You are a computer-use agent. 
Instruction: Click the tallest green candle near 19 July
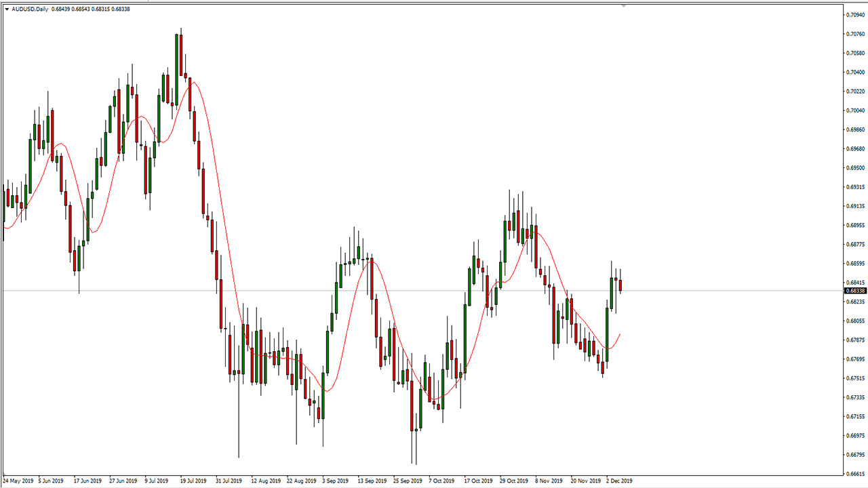[x=176, y=68]
